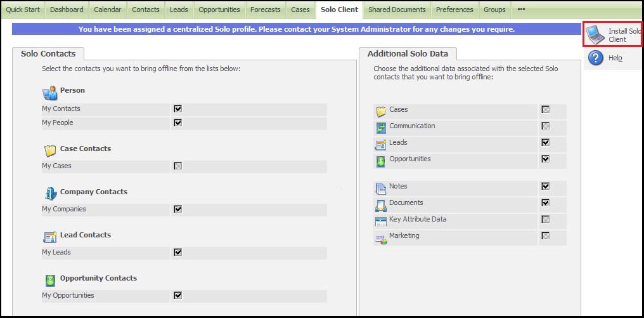This screenshot has height=318, width=644.
Task: Toggle the Leads data checkbox
Action: (545, 142)
